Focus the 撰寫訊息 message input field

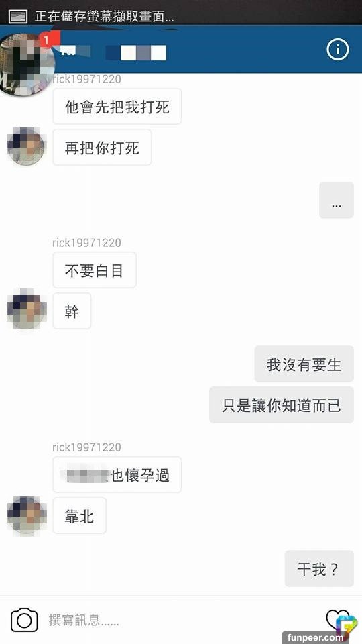pos(180,620)
